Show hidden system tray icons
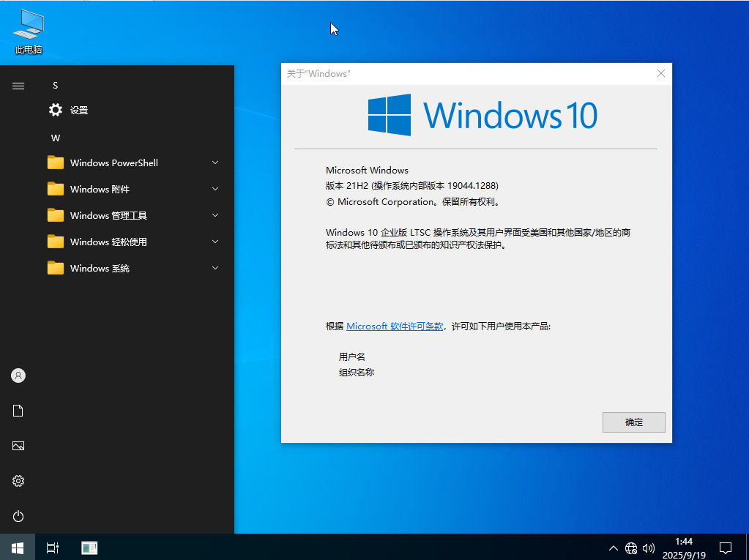Screen dimensions: 749x560 tap(614, 548)
